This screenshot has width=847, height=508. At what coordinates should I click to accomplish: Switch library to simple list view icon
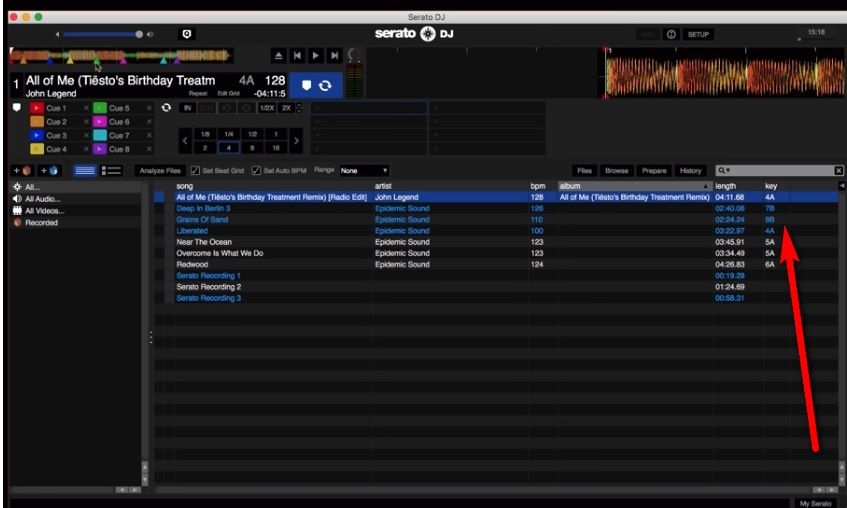(85, 171)
